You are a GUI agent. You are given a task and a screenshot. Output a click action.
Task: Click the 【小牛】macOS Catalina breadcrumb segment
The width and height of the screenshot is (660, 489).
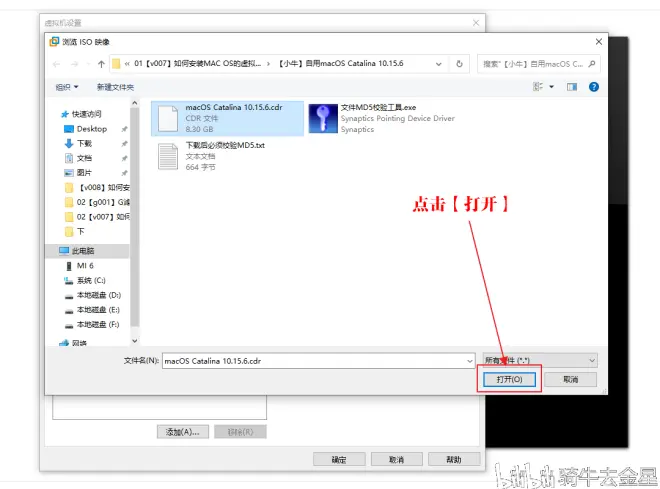340,64
